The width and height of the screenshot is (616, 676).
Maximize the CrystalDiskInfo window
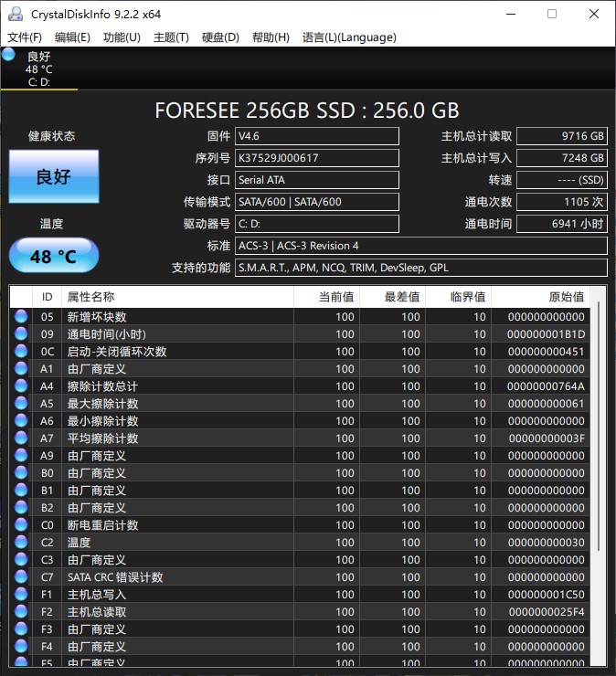[552, 14]
